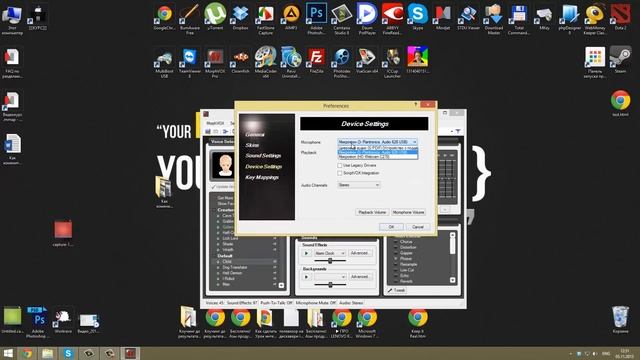640x360 pixels.
Task: Open Skins preferences section
Action: 252,145
